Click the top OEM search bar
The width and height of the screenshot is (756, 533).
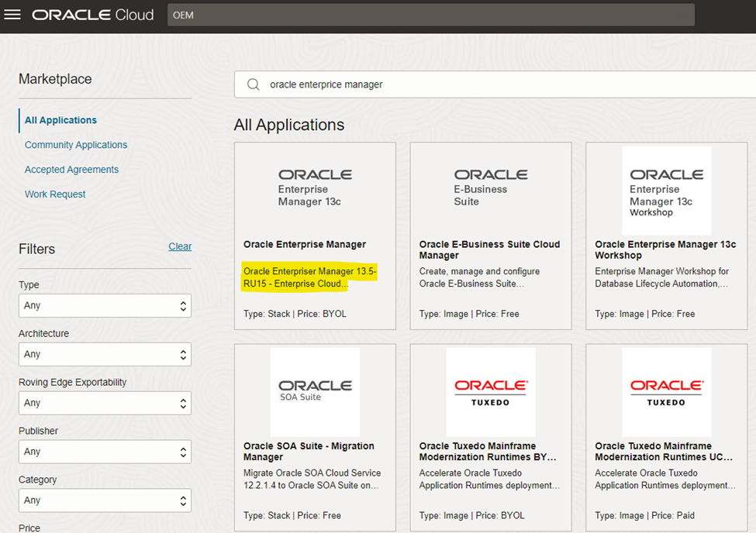(x=430, y=15)
